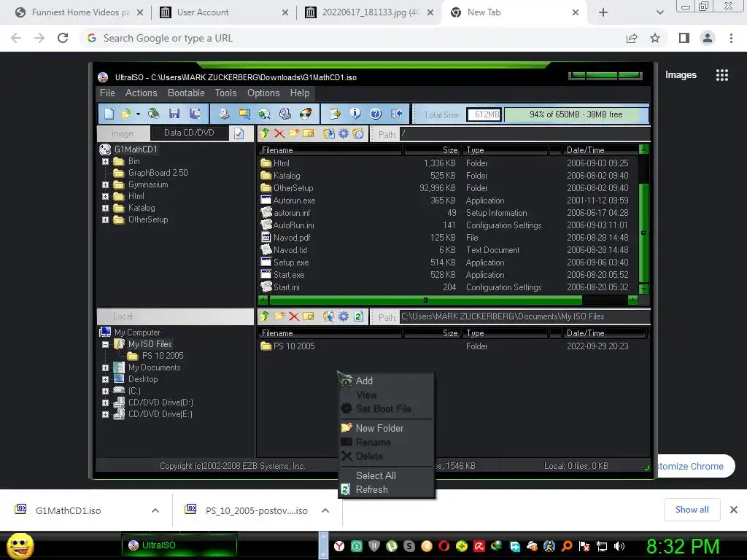This screenshot has width=747, height=560.
Task: Click the 94% of 650MB capacity bar
Action: point(576,114)
